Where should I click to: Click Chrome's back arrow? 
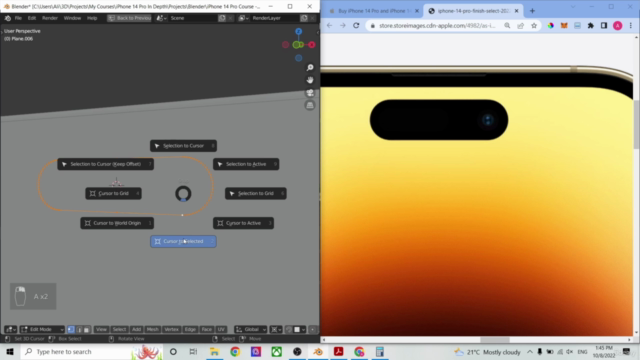(329, 25)
